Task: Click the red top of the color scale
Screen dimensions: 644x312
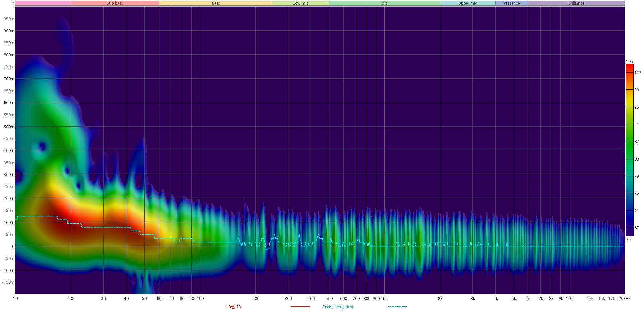Action: click(x=629, y=67)
